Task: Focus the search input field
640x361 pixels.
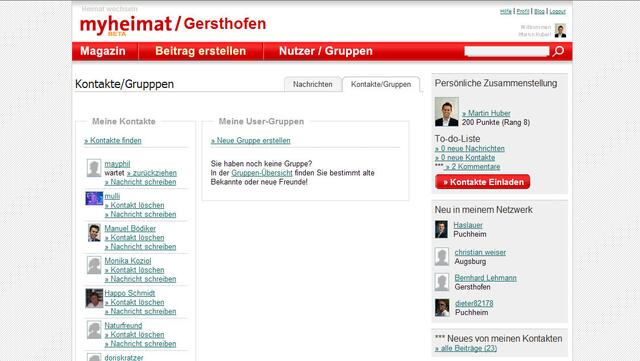Action: pos(507,51)
